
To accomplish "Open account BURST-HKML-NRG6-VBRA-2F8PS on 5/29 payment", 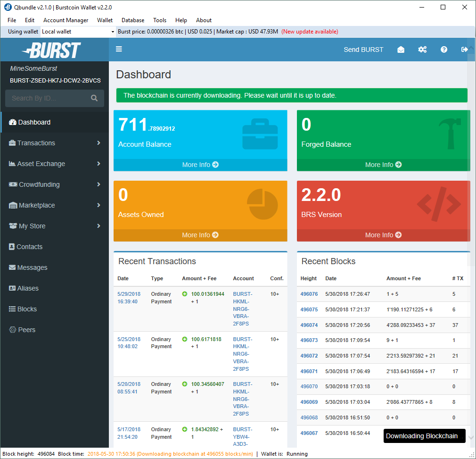I will click(x=243, y=309).
